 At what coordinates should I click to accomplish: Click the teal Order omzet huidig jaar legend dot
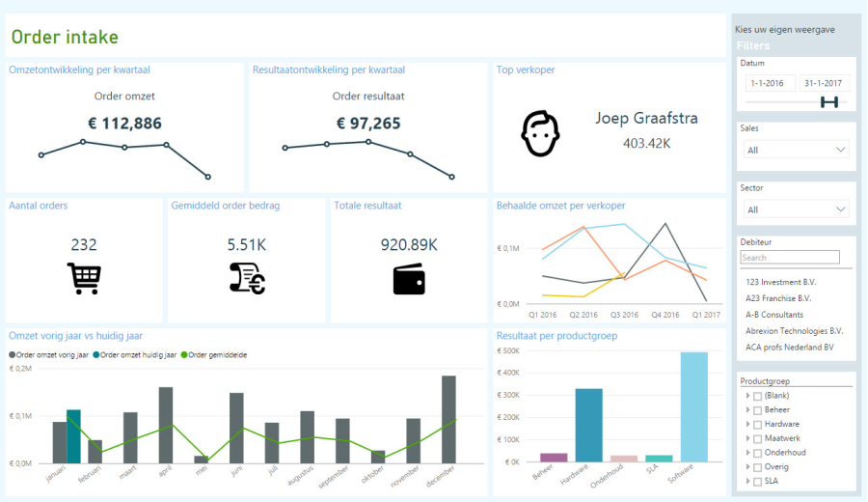[95, 354]
